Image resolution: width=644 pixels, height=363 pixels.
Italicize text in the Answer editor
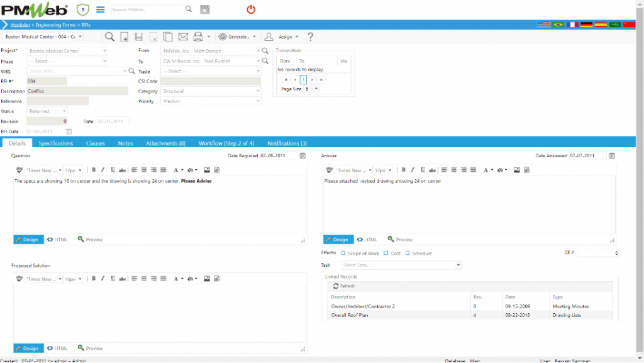point(413,170)
